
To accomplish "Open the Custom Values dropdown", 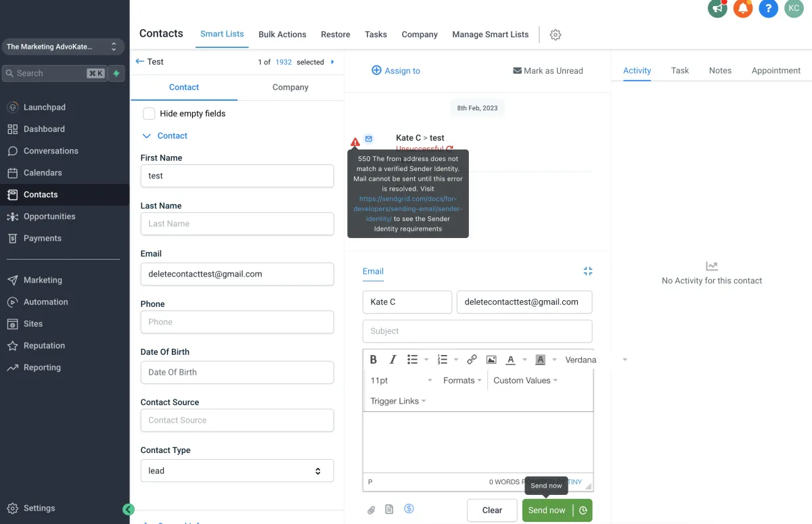I will pyautogui.click(x=525, y=381).
